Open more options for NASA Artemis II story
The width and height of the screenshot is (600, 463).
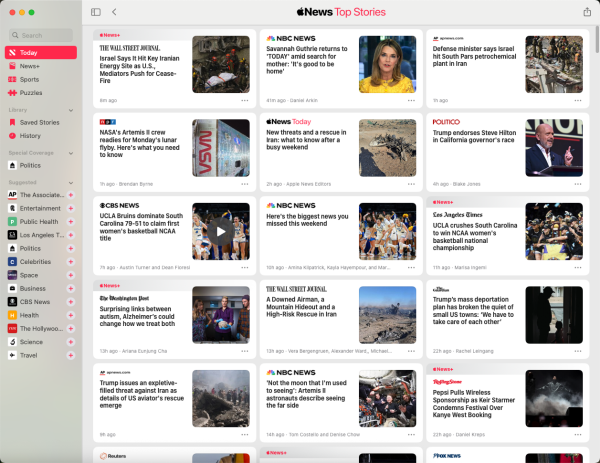[x=245, y=184]
